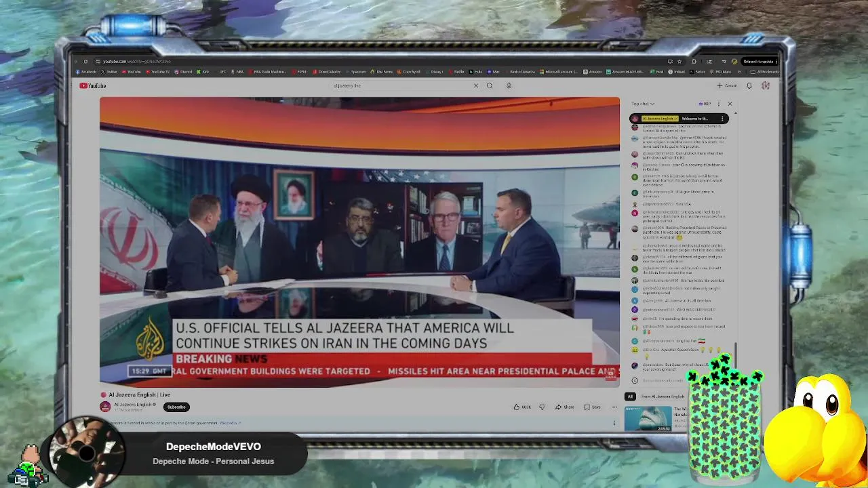Expand the All Bookmarks folder
Screen dimensions: 868x488
click(x=764, y=72)
